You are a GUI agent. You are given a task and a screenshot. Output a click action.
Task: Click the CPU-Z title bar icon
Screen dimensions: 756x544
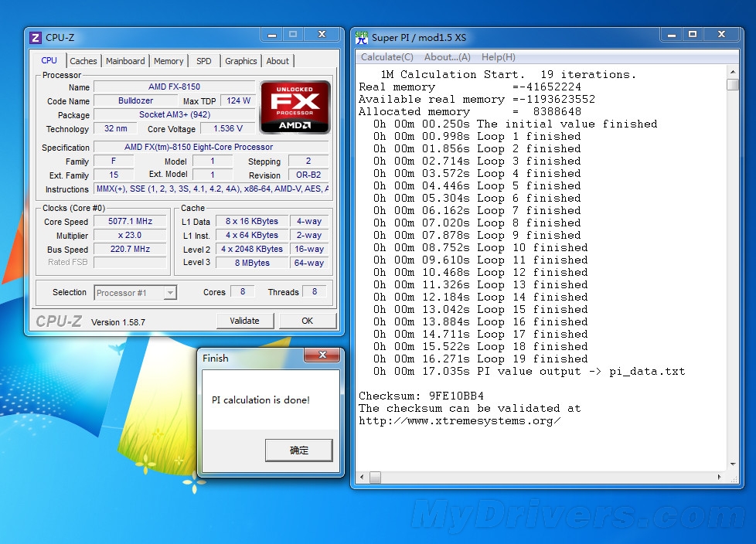(36, 37)
